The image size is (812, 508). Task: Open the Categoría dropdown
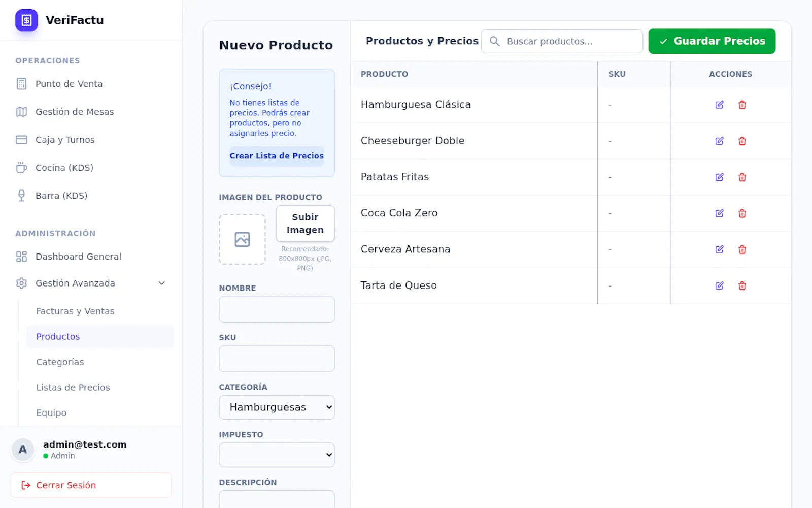pos(277,407)
